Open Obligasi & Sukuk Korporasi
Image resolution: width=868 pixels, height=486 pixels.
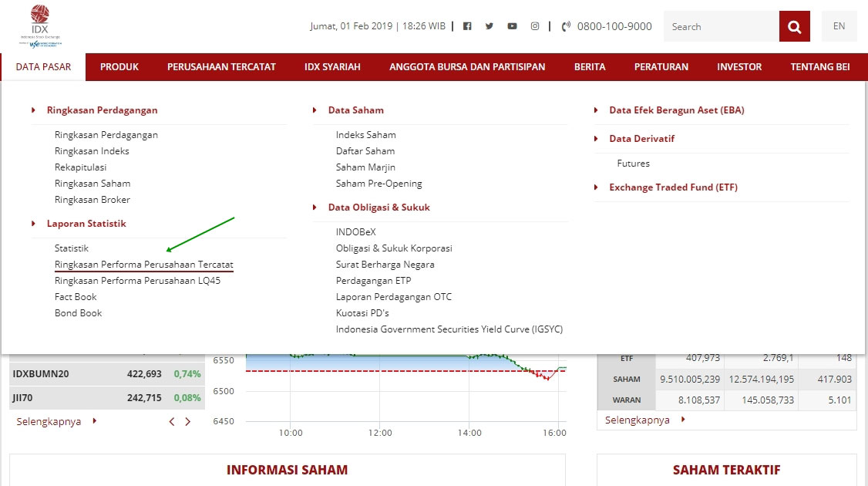(394, 248)
